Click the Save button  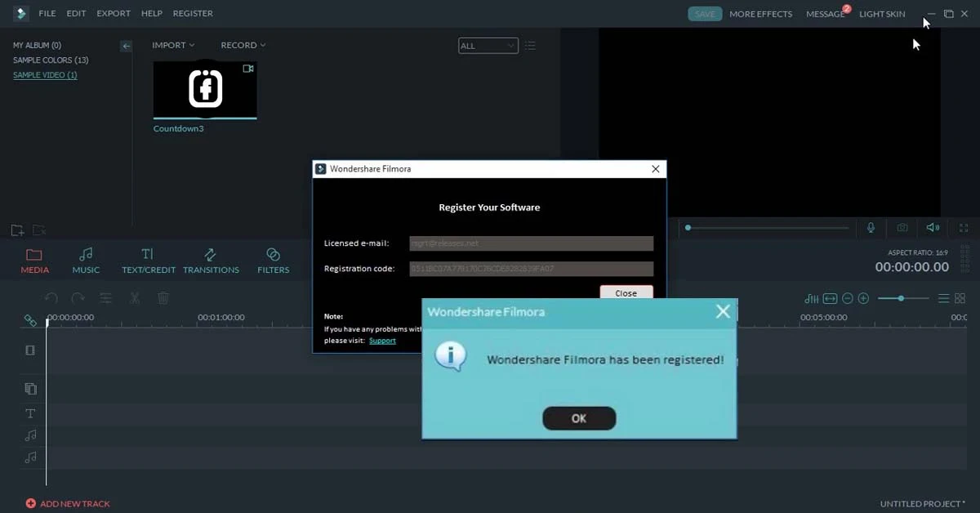pos(705,14)
